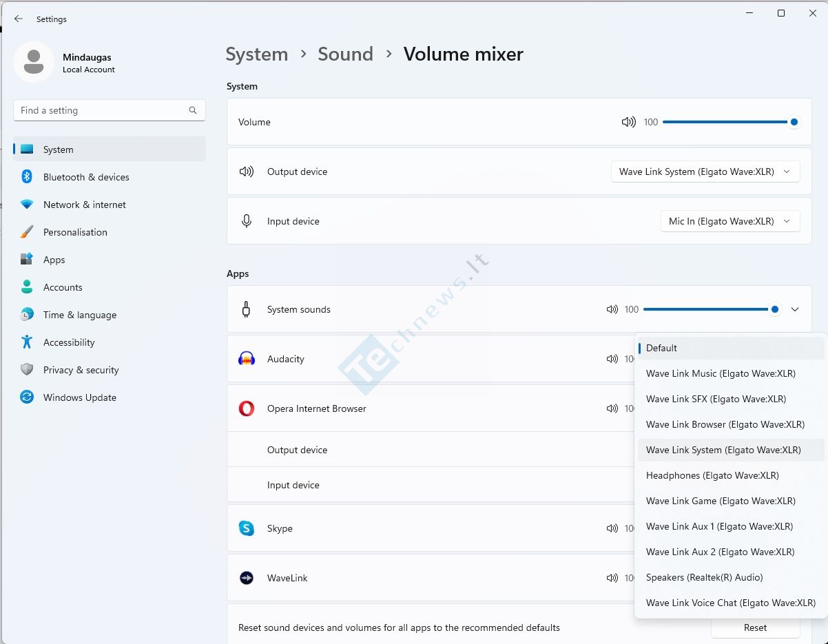This screenshot has width=828, height=644.
Task: Open the Output device dropdown
Action: pyautogui.click(x=705, y=172)
